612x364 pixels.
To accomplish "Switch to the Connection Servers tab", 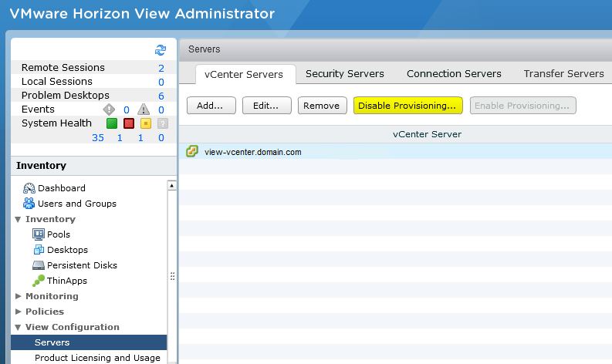I will pos(454,74).
